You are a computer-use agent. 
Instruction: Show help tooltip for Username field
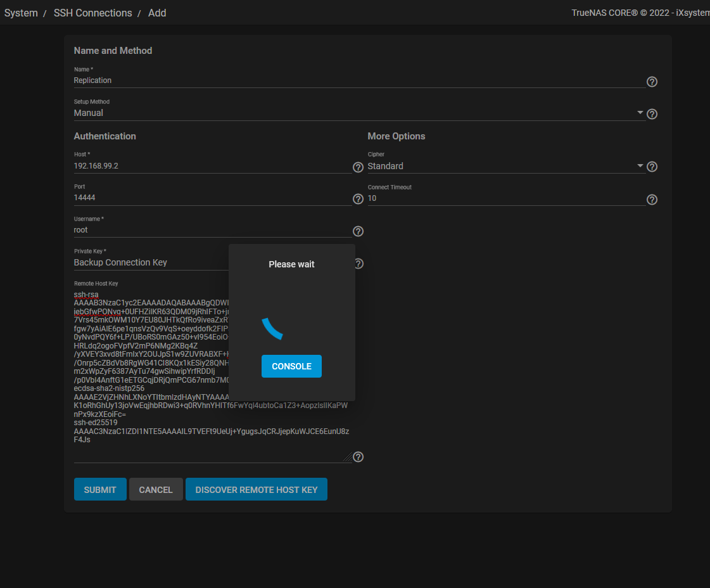point(358,231)
